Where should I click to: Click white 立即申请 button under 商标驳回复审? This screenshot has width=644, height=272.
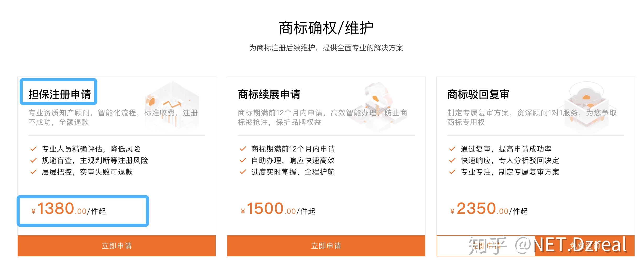pos(486,246)
